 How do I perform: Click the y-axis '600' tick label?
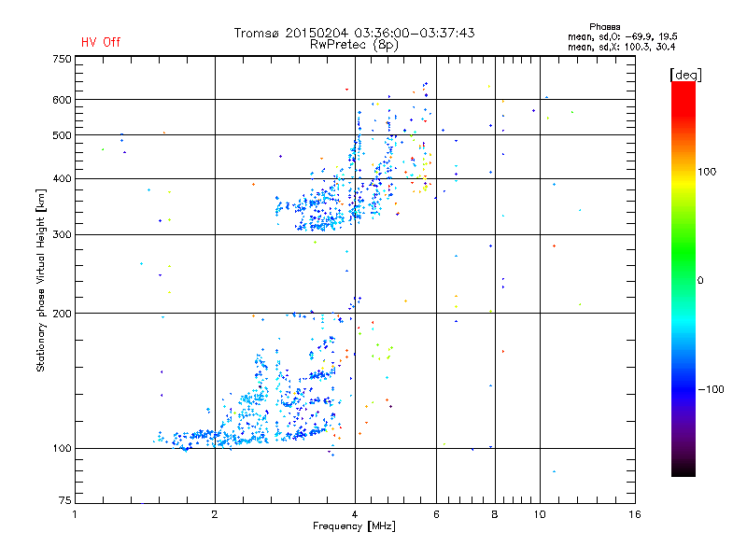(x=62, y=100)
